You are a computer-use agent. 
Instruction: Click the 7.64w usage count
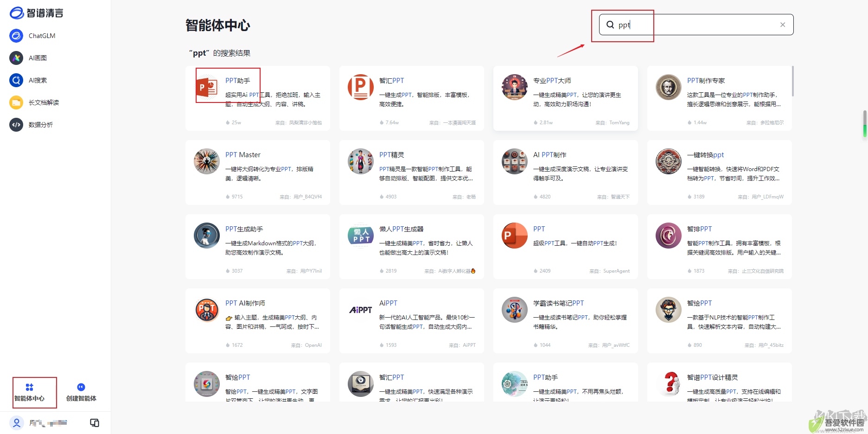[392, 123]
